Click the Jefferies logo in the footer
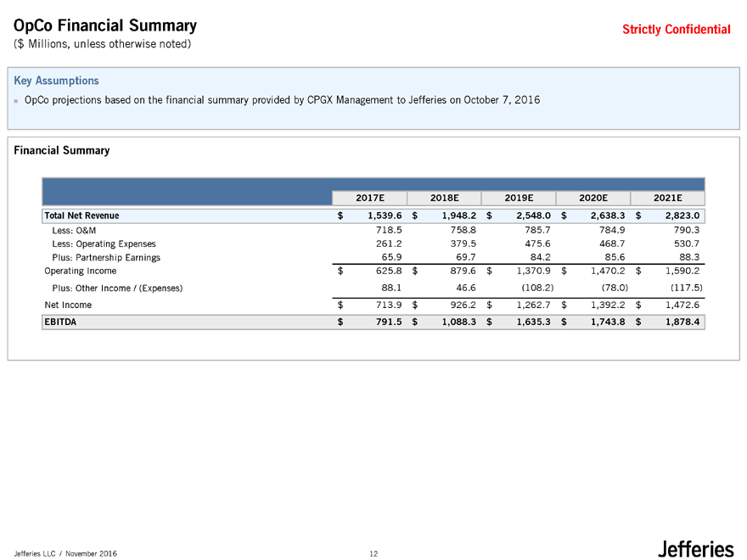Image resolution: width=747 pixels, height=560 pixels. point(694,550)
